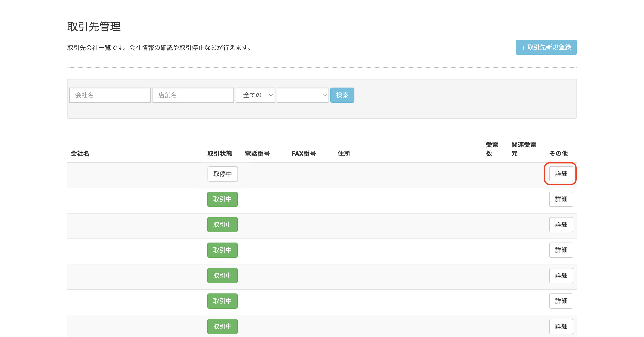644x337 pixels.
Task: Click the 電話番号 column header
Action: point(257,153)
